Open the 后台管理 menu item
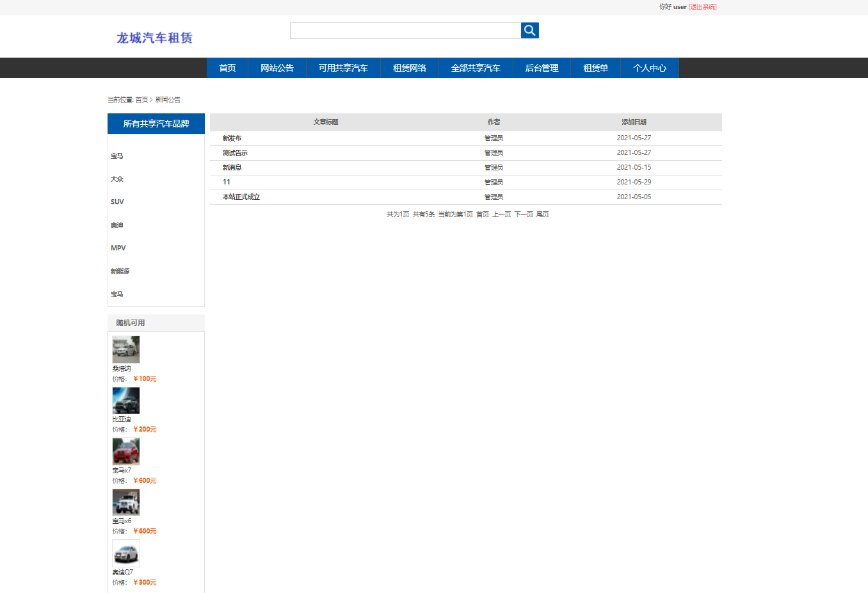Screen dimensions: 868x593 point(542,68)
